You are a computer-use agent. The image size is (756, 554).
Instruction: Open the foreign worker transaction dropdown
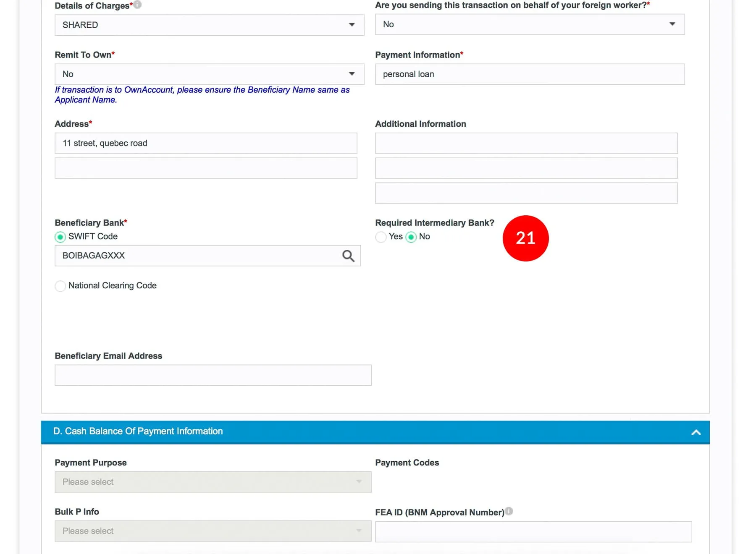tap(529, 24)
